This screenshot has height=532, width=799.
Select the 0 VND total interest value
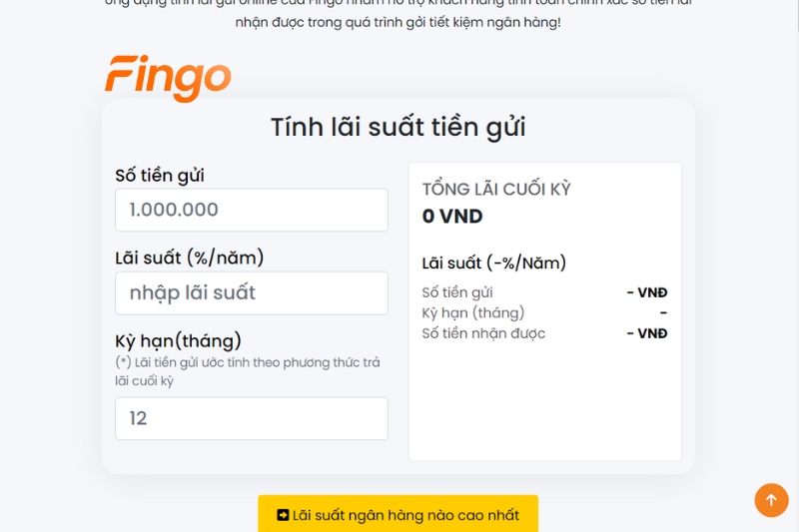tap(452, 217)
